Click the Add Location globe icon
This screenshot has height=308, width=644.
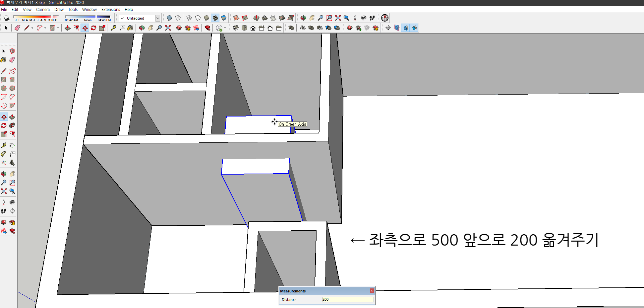tap(385, 18)
